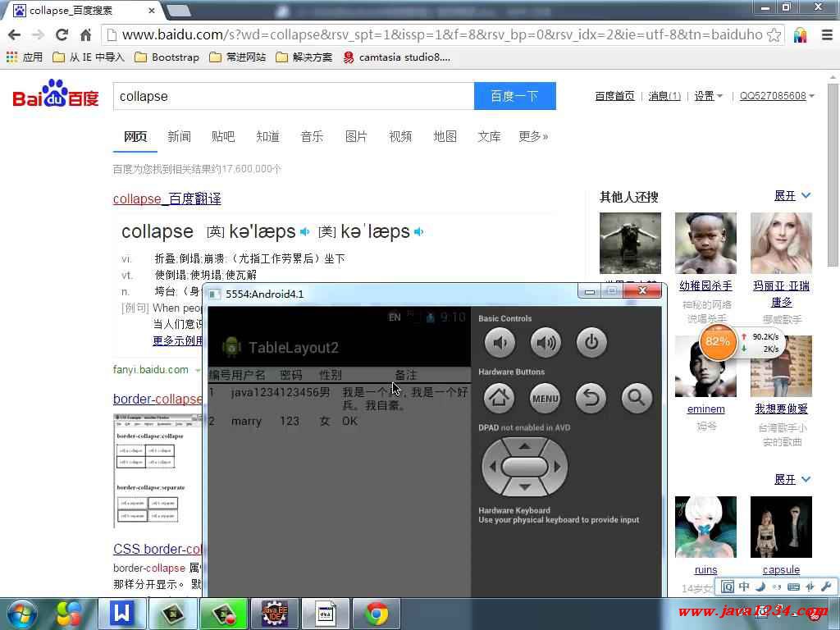Open 玛丽亚.亚瑞唐多 thumbnail image

781,243
